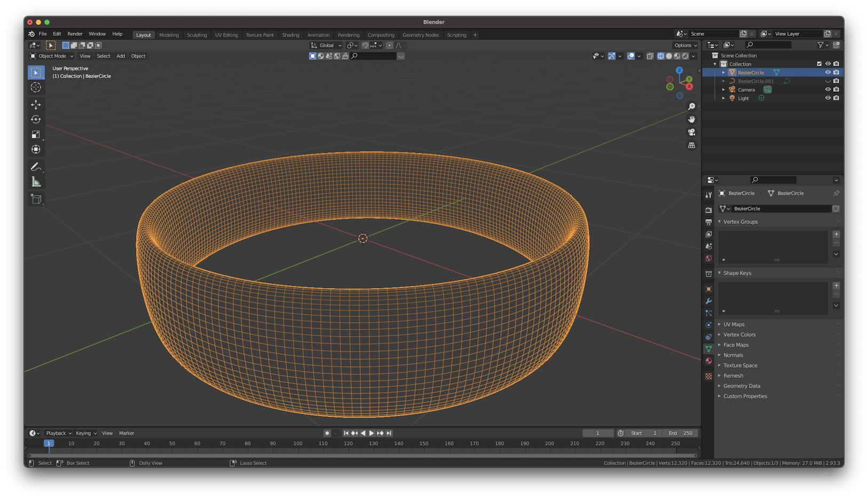Image resolution: width=868 pixels, height=499 pixels.
Task: Show BezierCircle.001 using its hidden eye icon
Action: click(x=828, y=81)
